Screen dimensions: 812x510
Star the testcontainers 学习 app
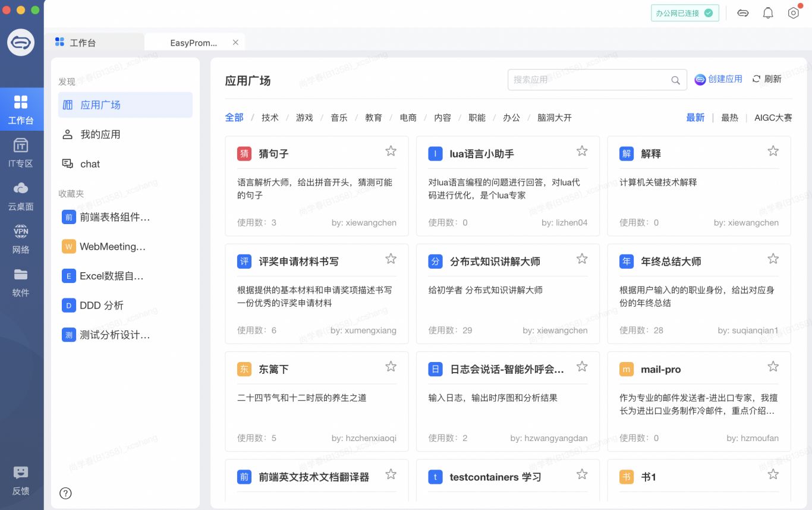(x=582, y=474)
